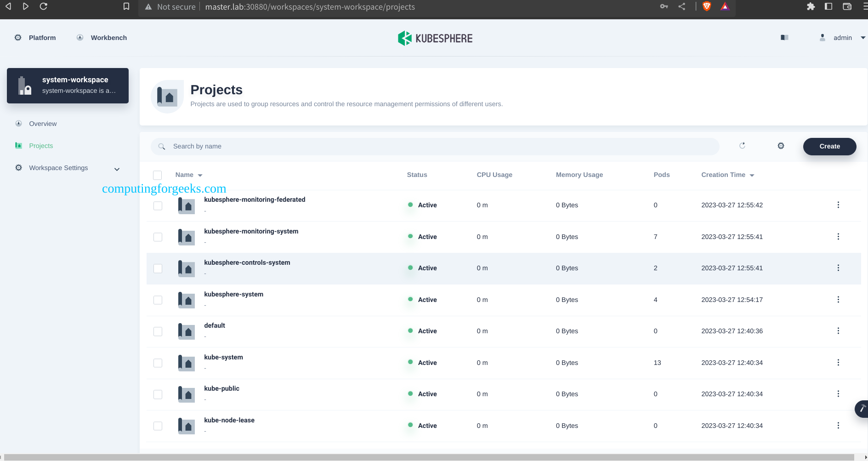Click the Overview icon in the sidebar

[x=18, y=123]
